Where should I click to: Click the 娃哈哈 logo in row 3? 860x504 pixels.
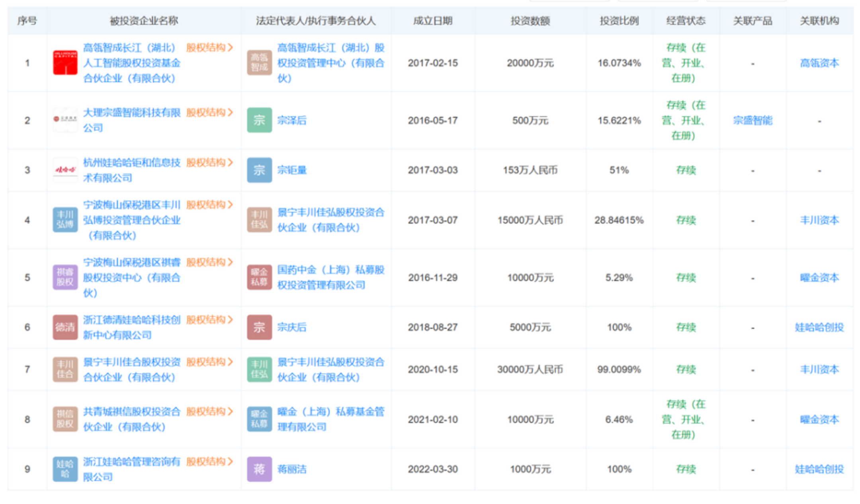coord(65,170)
